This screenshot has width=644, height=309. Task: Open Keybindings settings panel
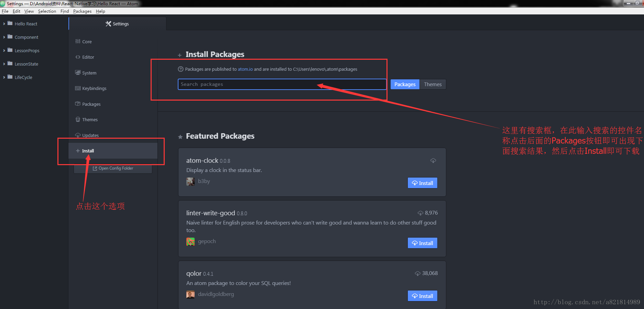pyautogui.click(x=94, y=88)
